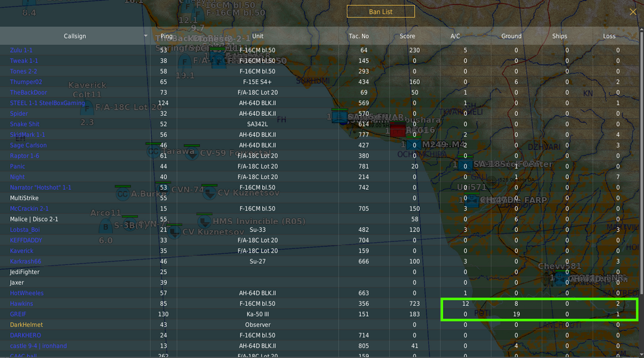This screenshot has width=644, height=358.
Task: Select player Panic
Action: [x=17, y=166]
